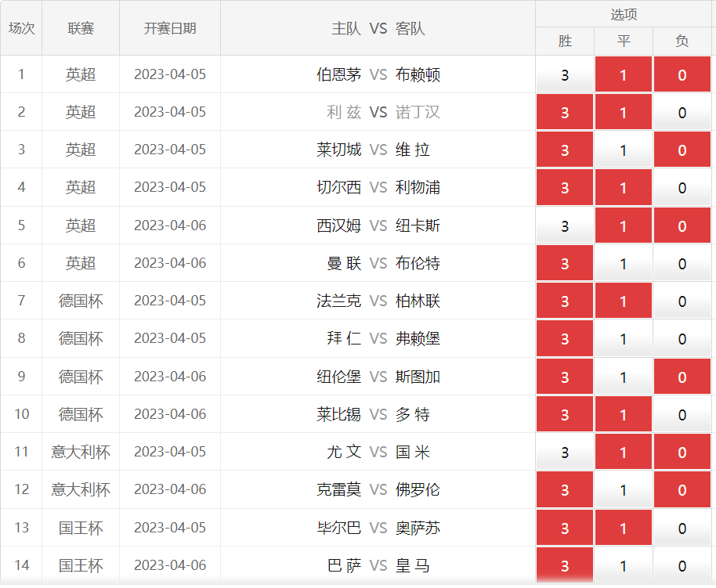
Task: Toggle draw option 1 for 切尔西 VS 利物浦
Action: [x=624, y=187]
